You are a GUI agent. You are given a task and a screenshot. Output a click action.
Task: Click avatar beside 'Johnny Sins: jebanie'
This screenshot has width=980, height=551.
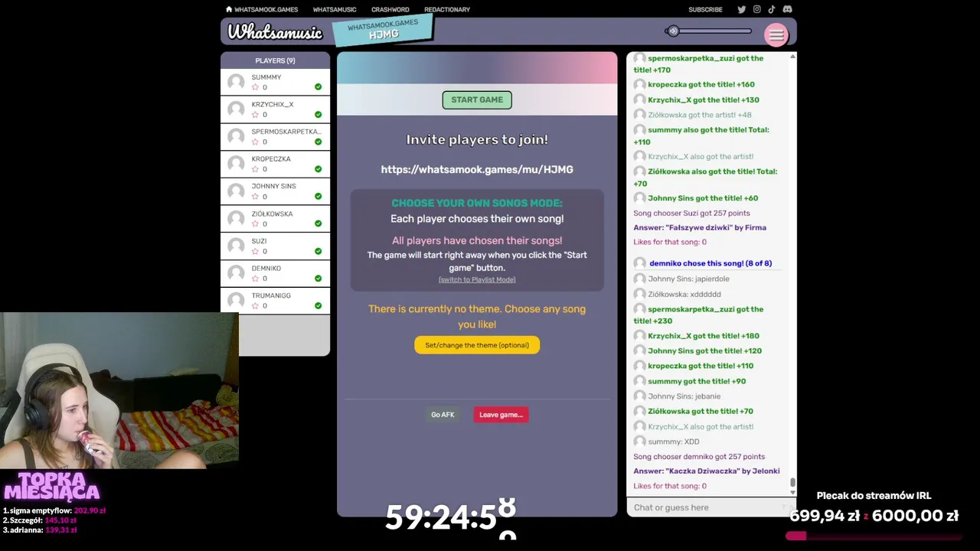(x=639, y=396)
